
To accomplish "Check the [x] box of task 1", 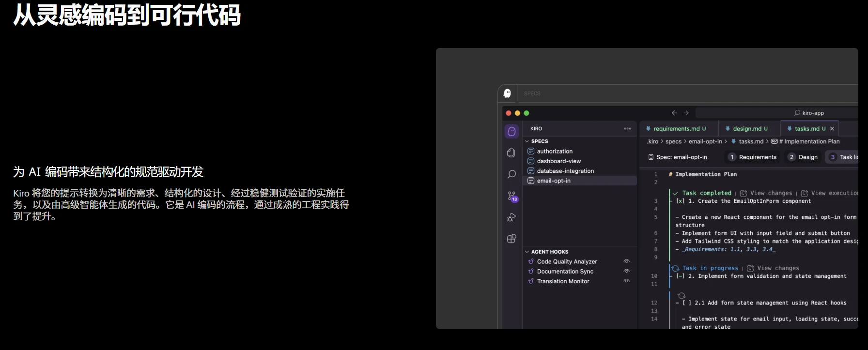I will (x=680, y=201).
